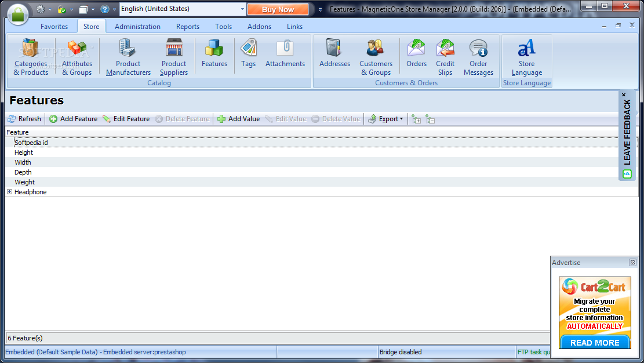Select the Depth feature row

[x=322, y=172]
